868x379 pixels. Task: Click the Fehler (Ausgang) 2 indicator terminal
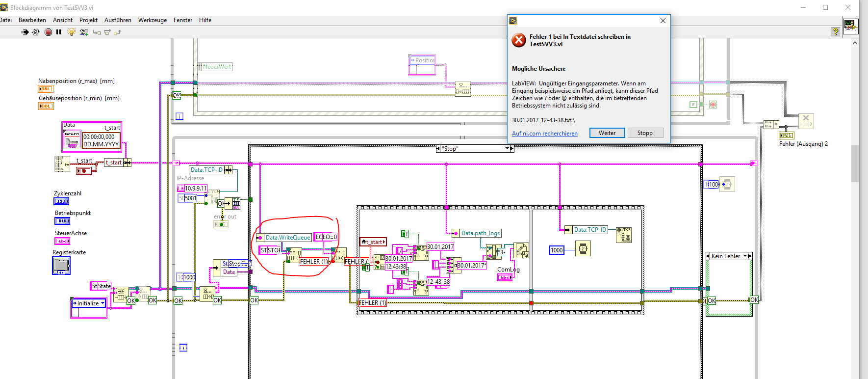(x=787, y=135)
